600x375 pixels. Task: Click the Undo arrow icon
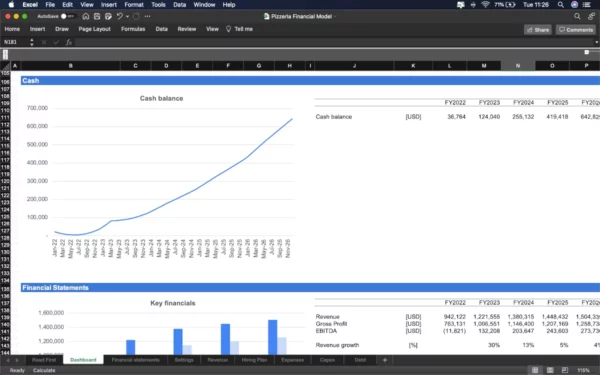click(x=120, y=16)
